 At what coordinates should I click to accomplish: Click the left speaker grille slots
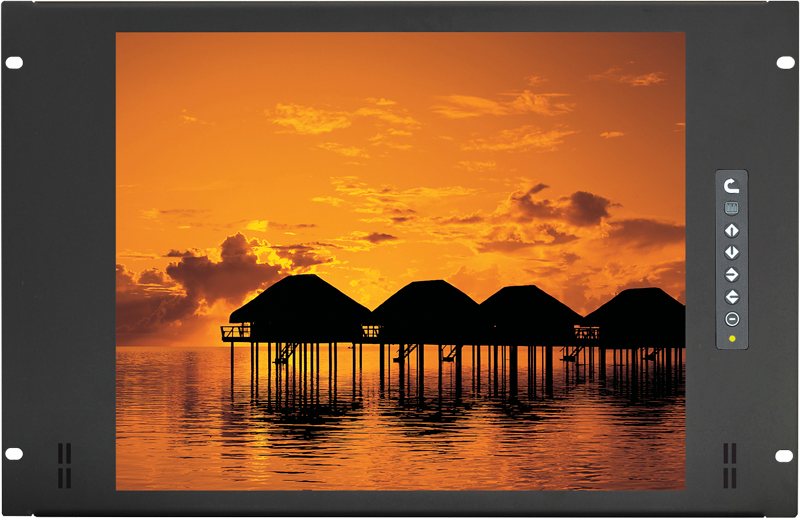tap(64, 465)
